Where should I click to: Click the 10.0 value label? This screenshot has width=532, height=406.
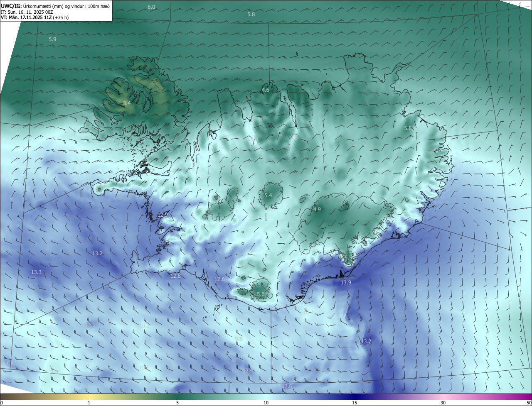pyautogui.click(x=144, y=367)
